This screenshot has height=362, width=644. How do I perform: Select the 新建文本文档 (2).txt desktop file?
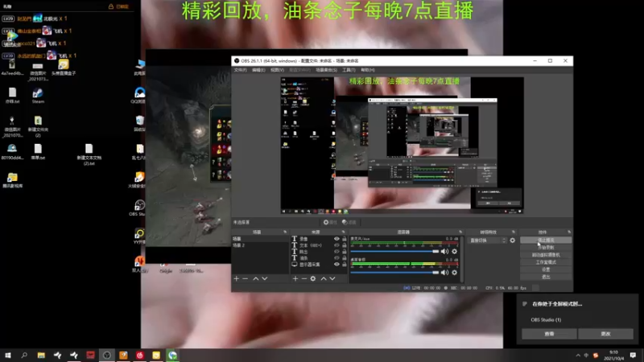pos(89,154)
